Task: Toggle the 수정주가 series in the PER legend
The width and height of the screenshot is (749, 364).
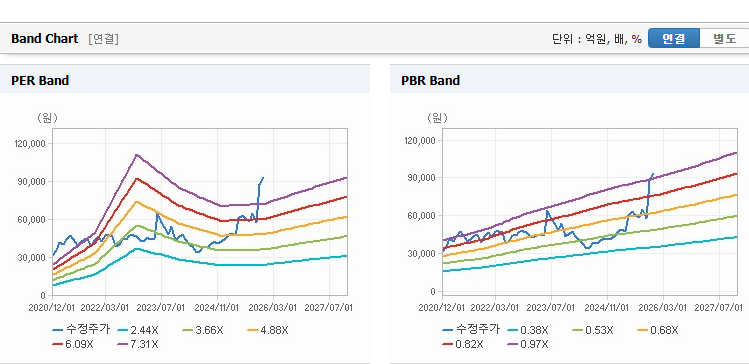Action: pos(81,330)
